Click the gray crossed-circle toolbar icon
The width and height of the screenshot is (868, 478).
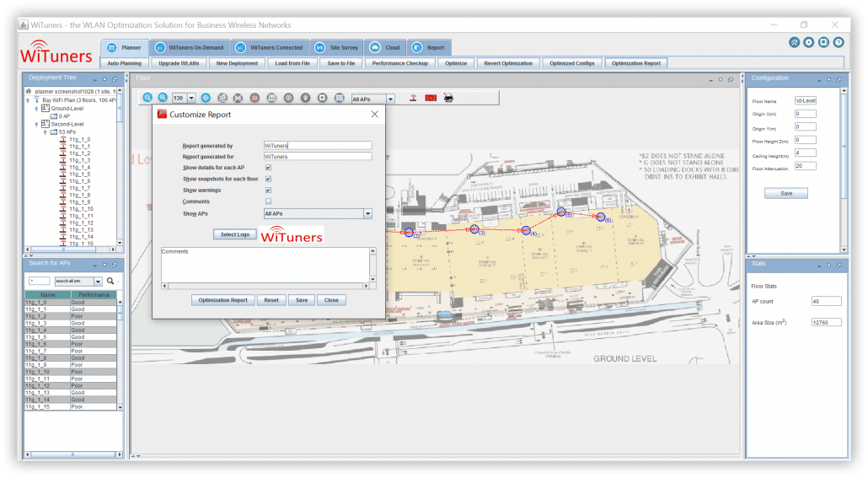click(238, 98)
